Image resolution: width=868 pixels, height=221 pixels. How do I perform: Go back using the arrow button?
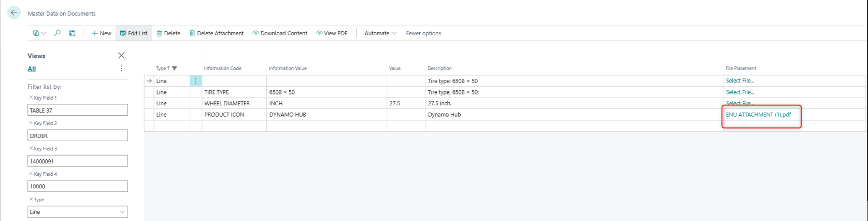point(14,13)
